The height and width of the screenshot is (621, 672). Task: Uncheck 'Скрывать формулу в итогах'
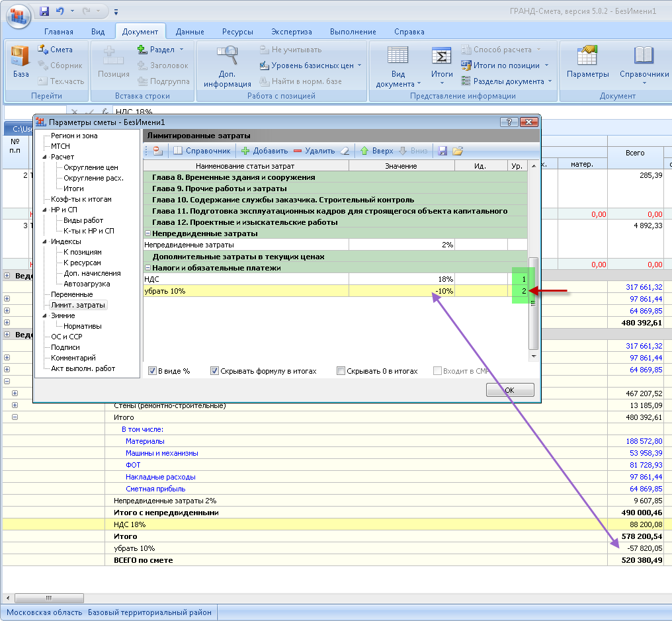[215, 371]
